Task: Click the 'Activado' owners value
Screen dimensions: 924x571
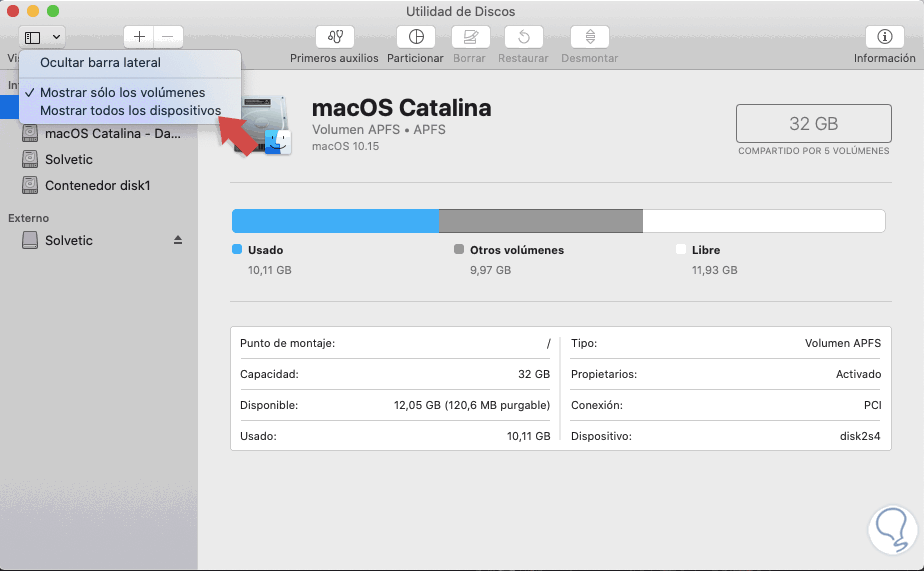Action: 859,374
